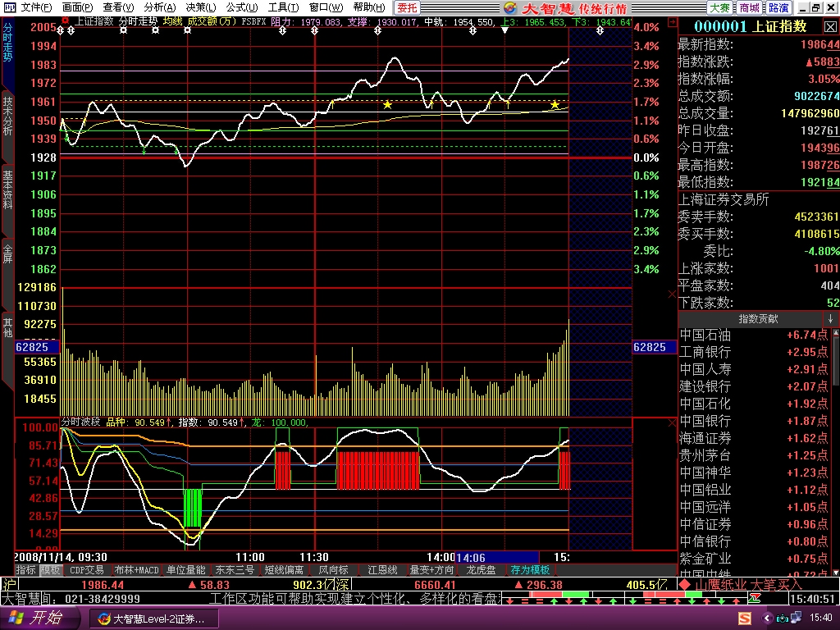
Task: Expand hidden tray icons with the arrow
Action: click(x=766, y=619)
